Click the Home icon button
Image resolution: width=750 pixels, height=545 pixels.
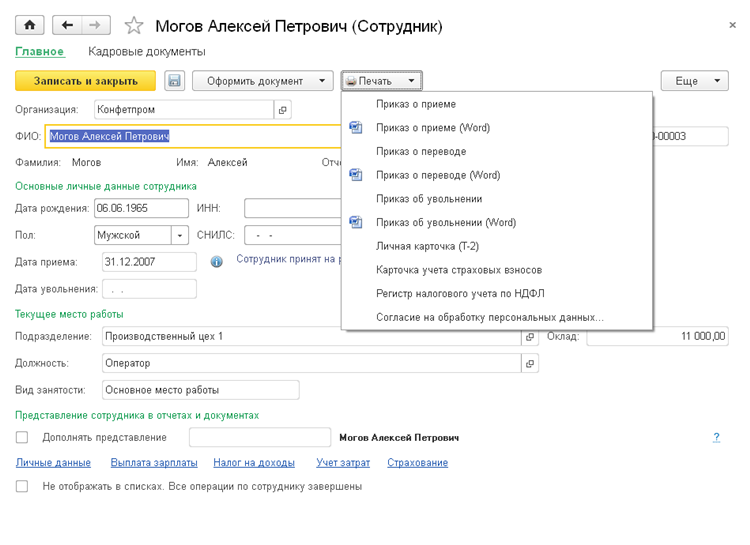coord(29,25)
